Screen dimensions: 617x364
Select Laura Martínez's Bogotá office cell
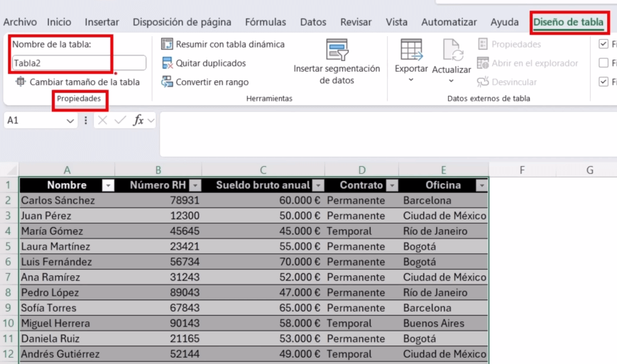point(444,246)
